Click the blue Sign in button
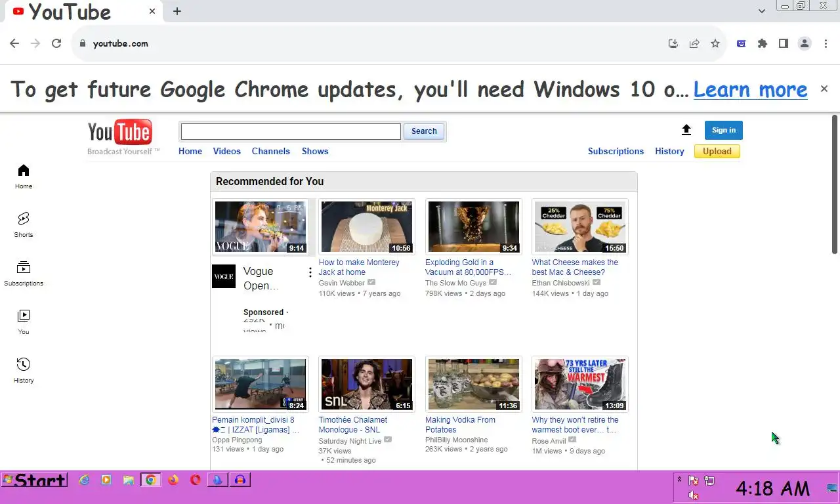 (x=724, y=130)
